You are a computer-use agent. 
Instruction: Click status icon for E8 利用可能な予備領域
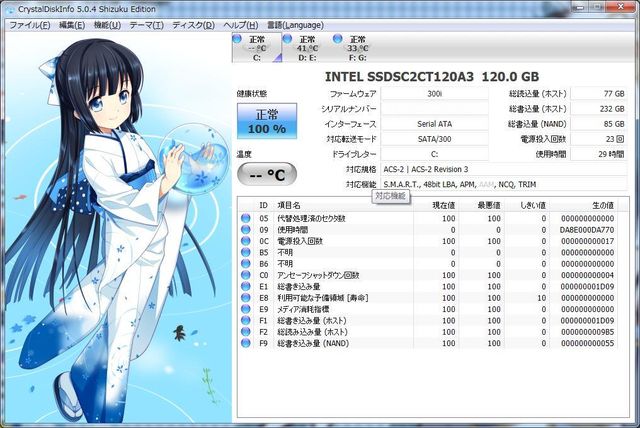(245, 298)
